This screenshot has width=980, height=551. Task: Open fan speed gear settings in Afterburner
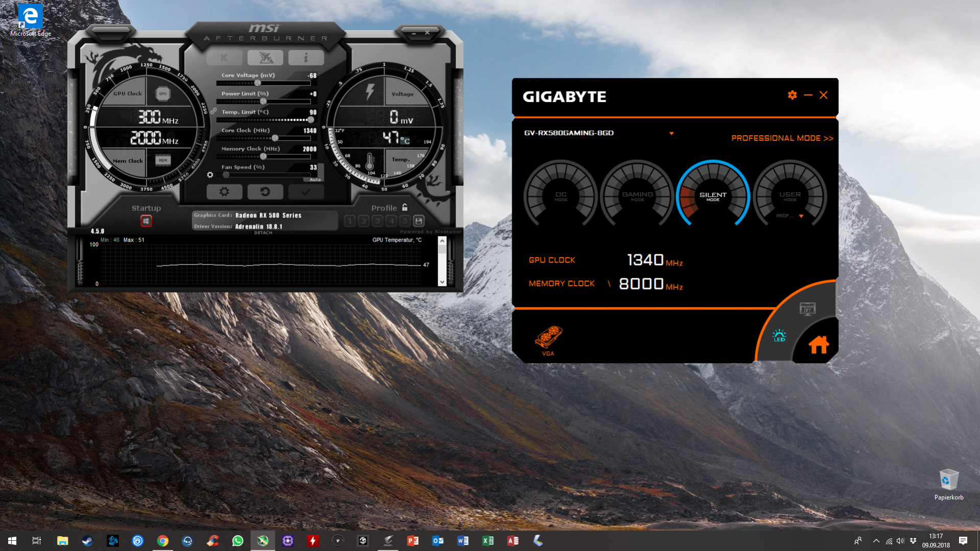coord(210,175)
